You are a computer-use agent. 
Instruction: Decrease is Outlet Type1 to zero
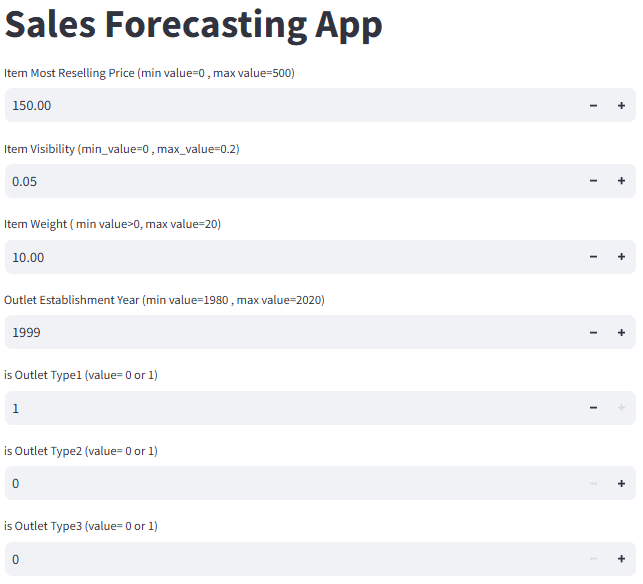click(x=593, y=408)
